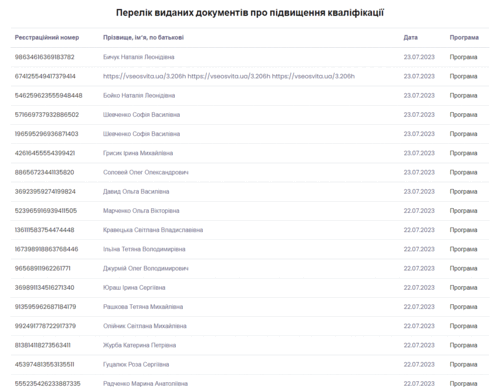
Task: Open Програма link in row starting 5716
Action: click(463, 115)
